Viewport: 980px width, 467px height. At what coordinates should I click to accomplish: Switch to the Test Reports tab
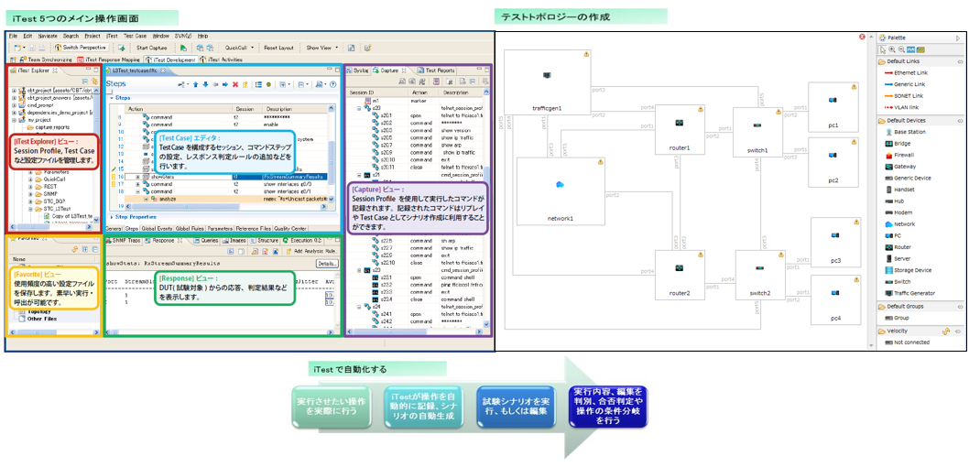click(x=436, y=71)
